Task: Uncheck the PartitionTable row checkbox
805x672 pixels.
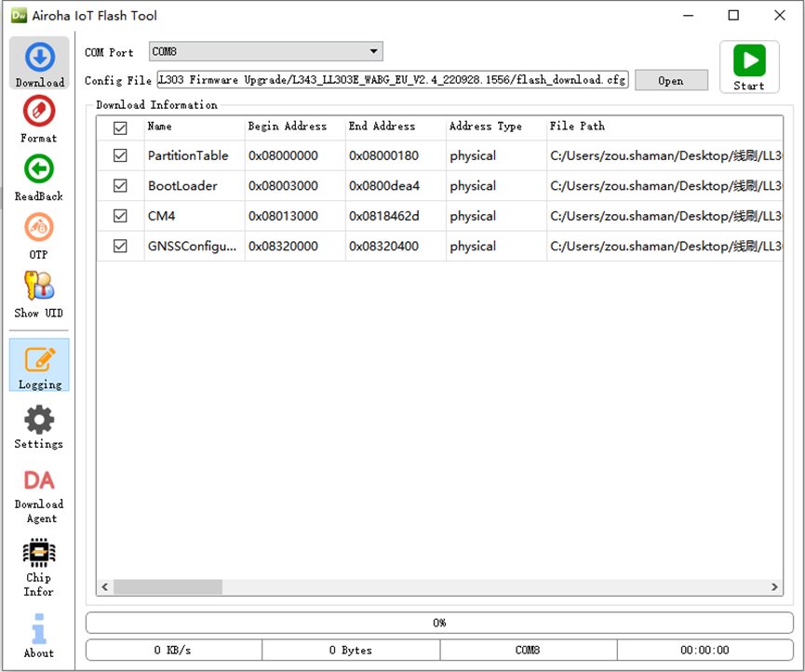Action: pos(120,155)
